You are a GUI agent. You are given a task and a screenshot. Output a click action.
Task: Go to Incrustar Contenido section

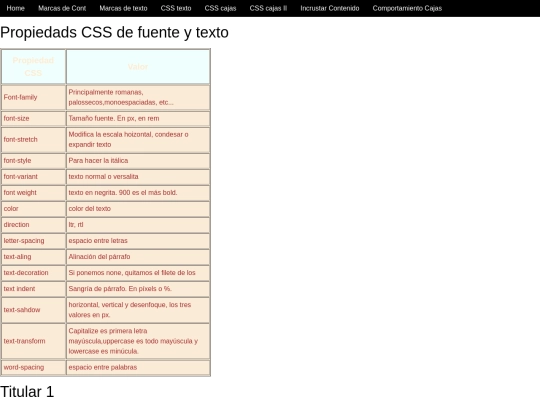coord(330,8)
